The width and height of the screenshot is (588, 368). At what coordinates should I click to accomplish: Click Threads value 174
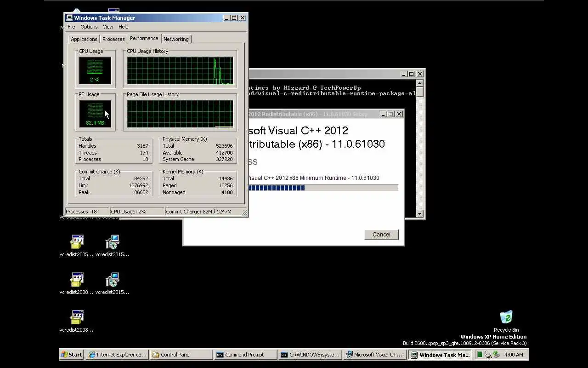tap(144, 153)
